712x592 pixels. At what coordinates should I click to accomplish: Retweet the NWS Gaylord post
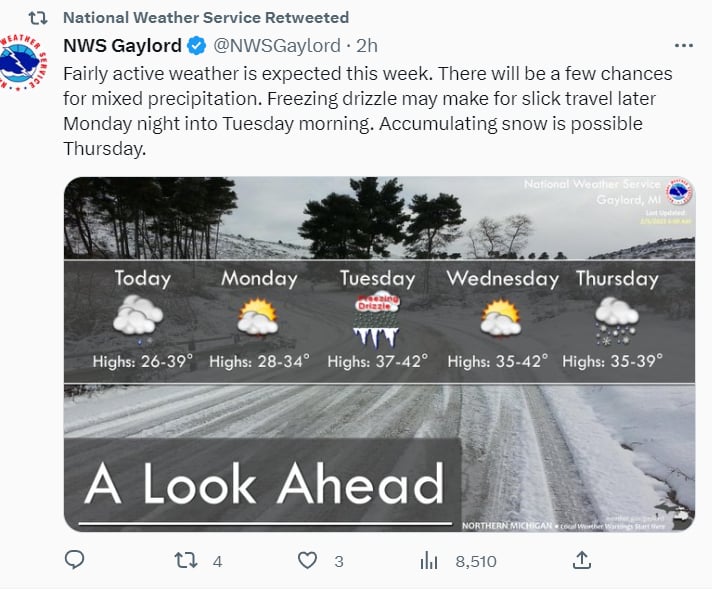click(186, 561)
